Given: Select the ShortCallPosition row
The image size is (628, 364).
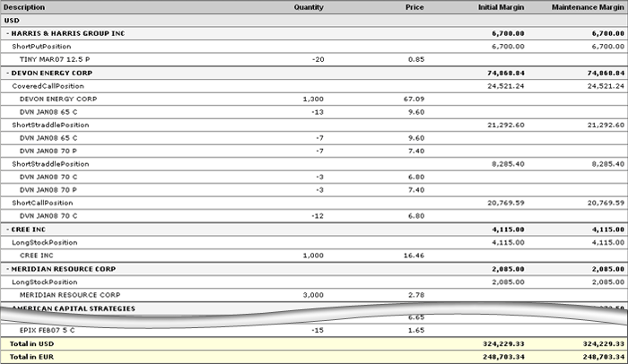Looking at the screenshot, I should point(314,203).
